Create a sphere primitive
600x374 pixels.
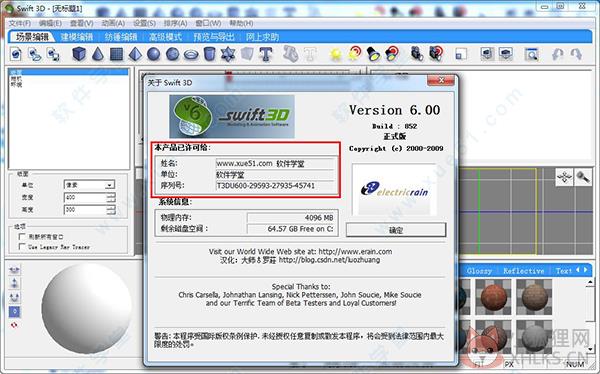(x=154, y=54)
